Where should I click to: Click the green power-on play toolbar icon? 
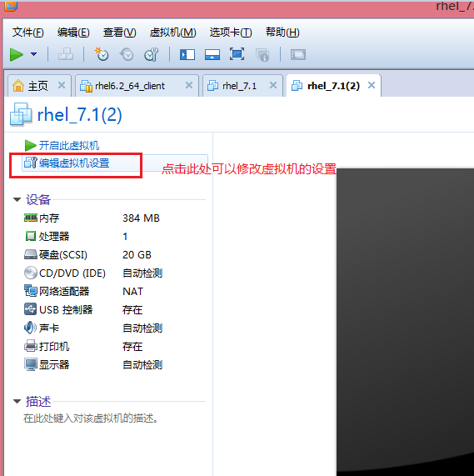[x=17, y=55]
